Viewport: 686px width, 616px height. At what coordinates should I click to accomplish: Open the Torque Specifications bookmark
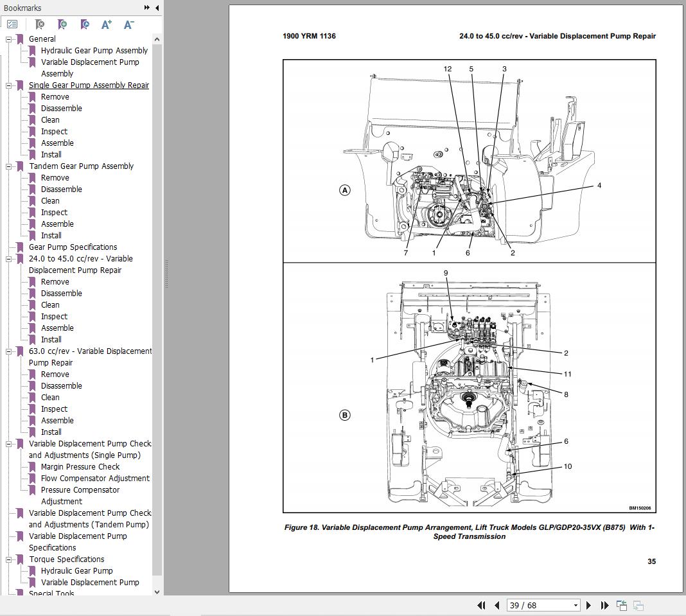point(67,559)
